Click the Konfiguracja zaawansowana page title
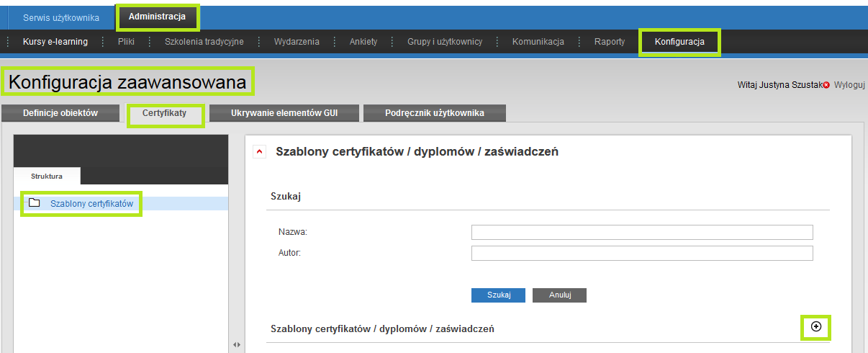The image size is (868, 353). tap(128, 83)
